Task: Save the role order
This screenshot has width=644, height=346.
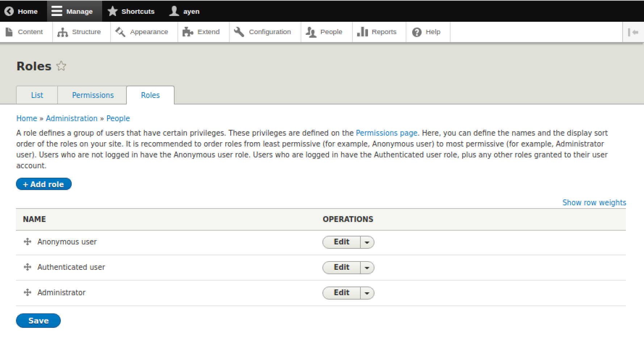Action: pos(38,321)
